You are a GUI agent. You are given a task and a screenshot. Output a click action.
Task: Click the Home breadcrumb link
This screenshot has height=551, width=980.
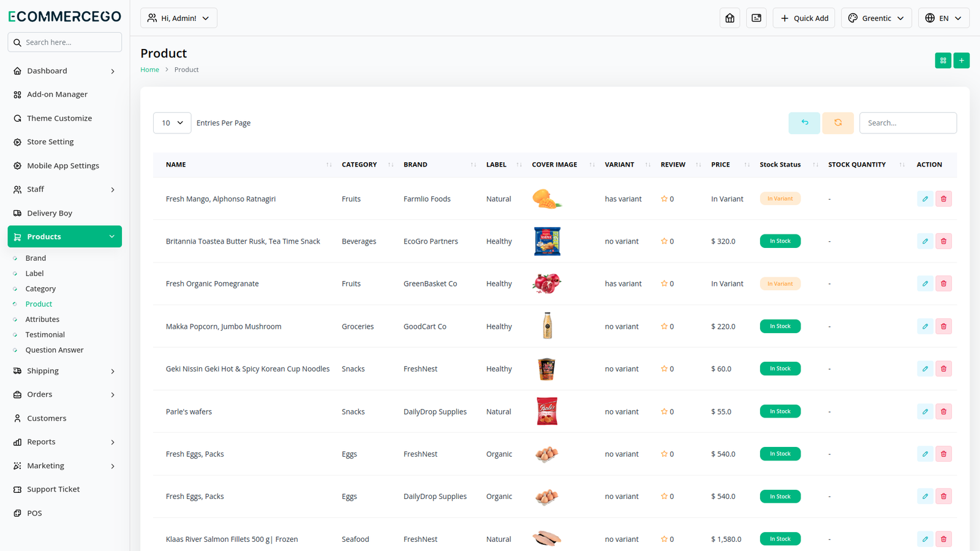tap(149, 70)
